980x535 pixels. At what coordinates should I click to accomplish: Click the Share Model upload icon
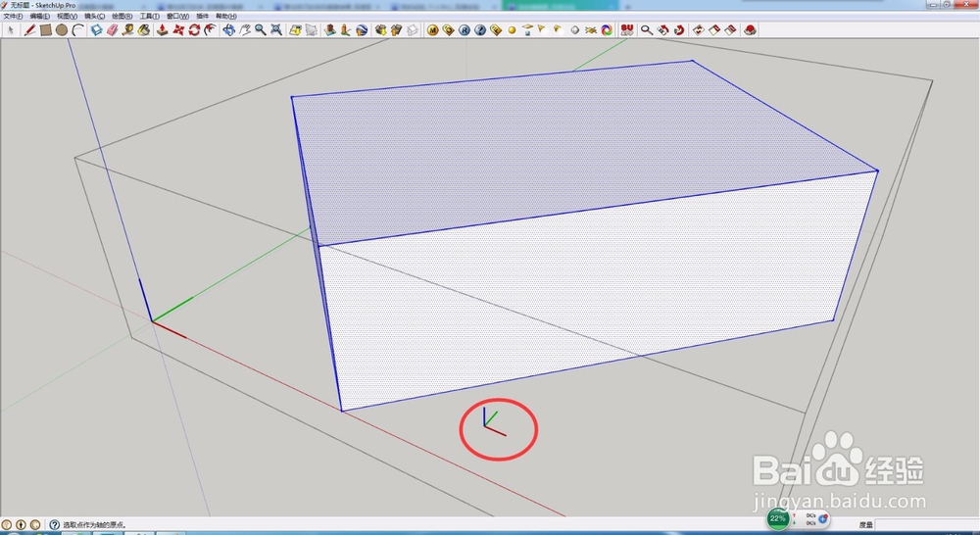396,30
